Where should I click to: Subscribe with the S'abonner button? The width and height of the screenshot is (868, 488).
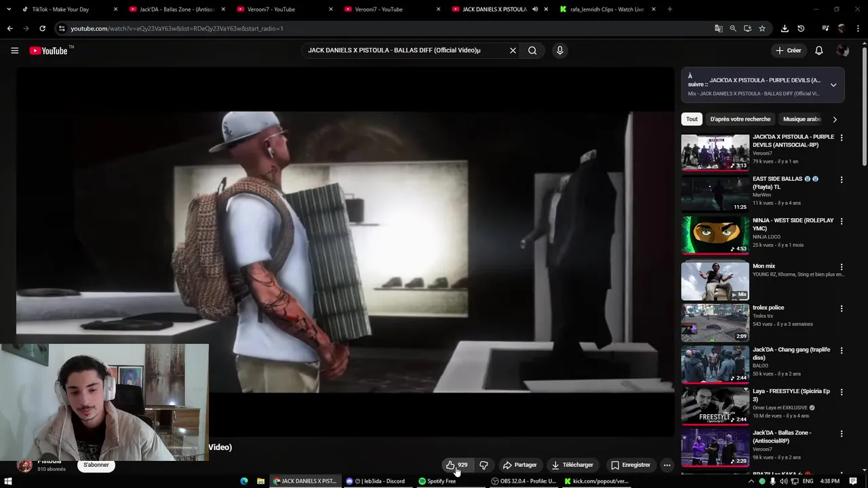coord(96,465)
